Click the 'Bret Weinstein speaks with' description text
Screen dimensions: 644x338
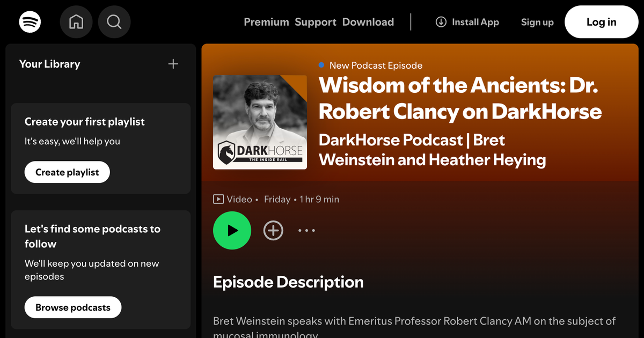[414, 326]
